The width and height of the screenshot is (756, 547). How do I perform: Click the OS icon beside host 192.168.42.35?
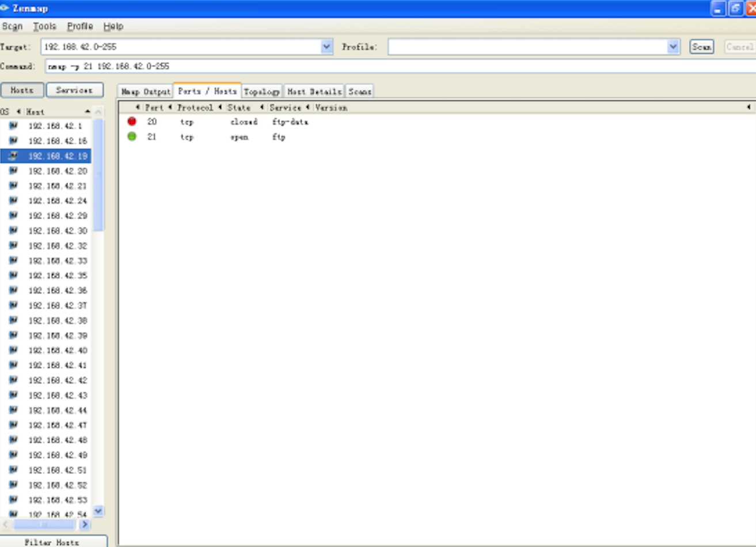click(x=13, y=275)
